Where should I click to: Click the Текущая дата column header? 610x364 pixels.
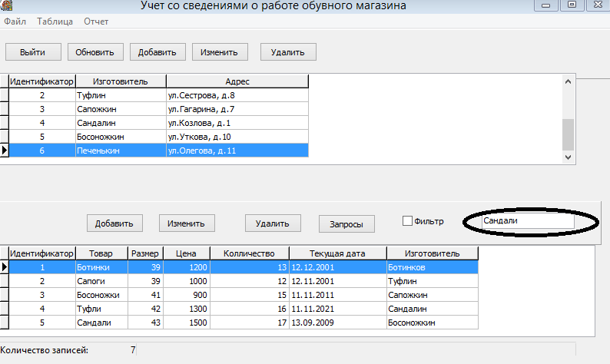click(338, 253)
